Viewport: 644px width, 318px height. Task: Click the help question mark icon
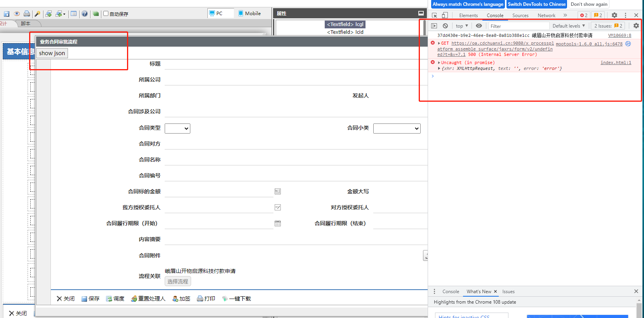[x=85, y=14]
